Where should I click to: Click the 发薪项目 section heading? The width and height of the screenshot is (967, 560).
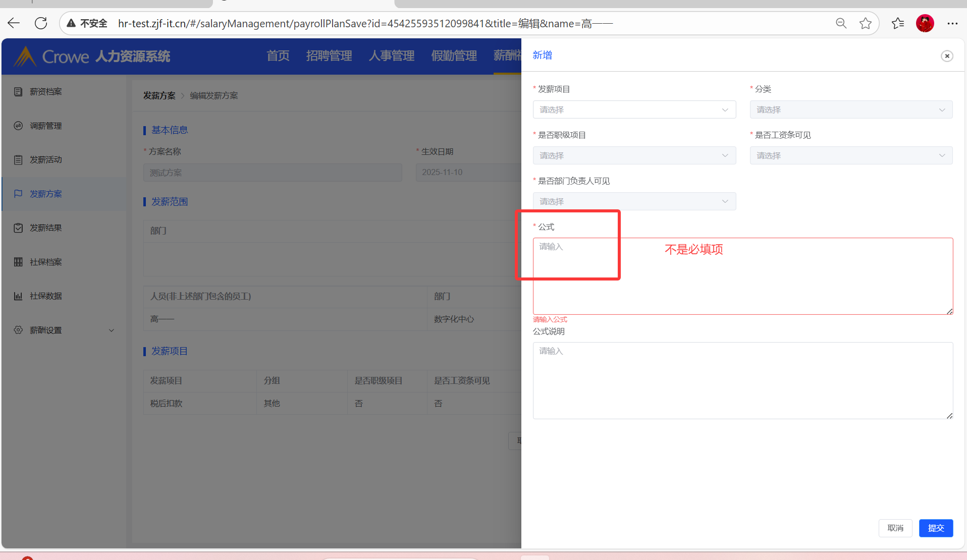click(x=170, y=351)
